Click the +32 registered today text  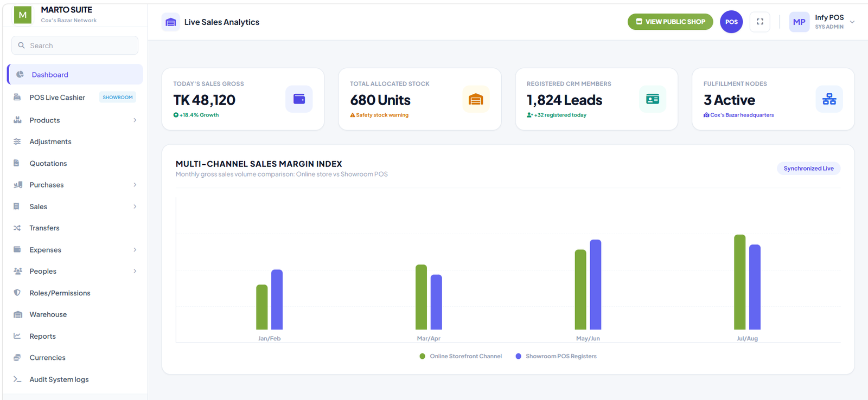pyautogui.click(x=560, y=115)
